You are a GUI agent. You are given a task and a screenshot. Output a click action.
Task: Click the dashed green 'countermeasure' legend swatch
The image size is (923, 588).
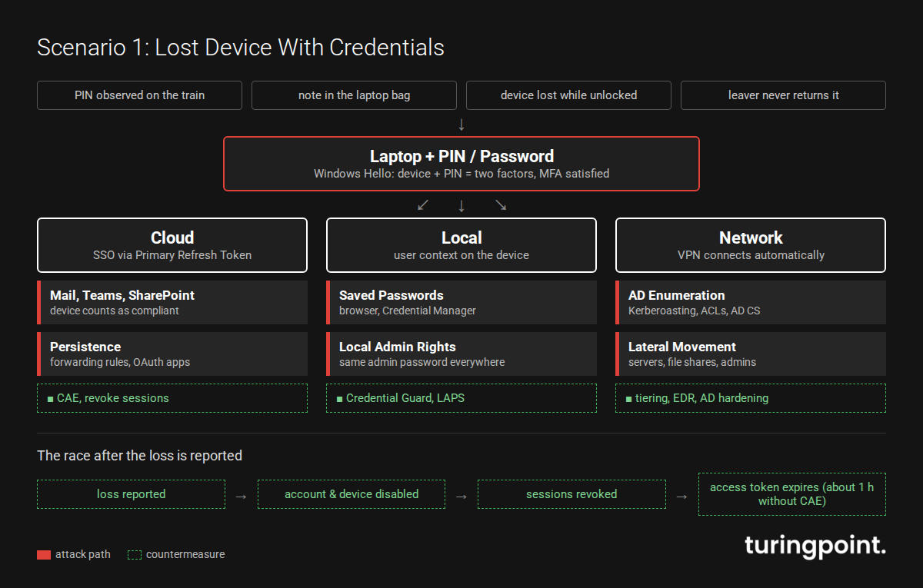135,555
